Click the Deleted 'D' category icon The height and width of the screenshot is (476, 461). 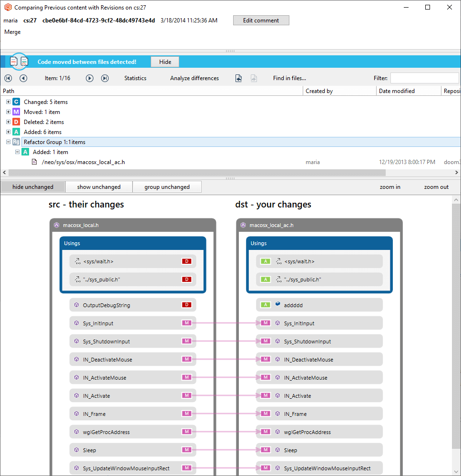(x=16, y=122)
